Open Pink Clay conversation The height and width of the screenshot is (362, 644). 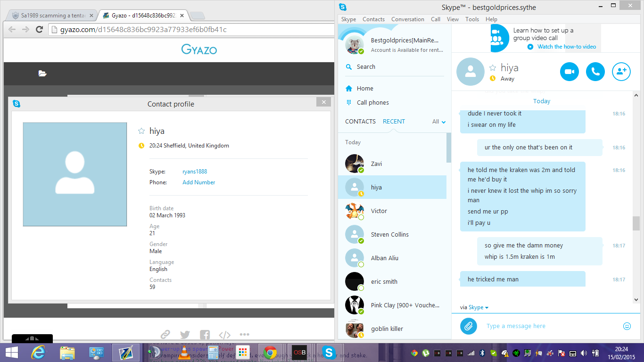(392, 305)
